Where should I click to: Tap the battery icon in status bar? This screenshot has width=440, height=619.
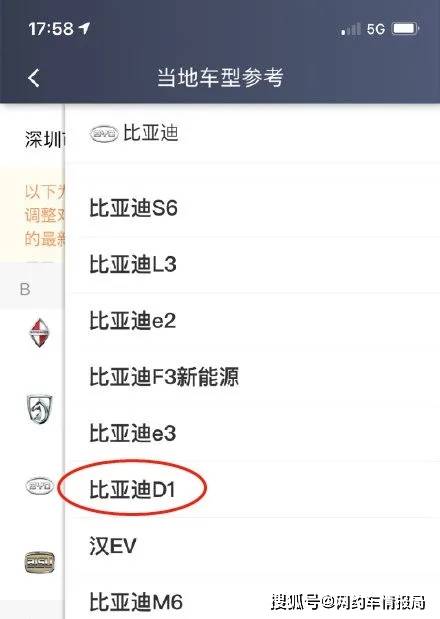tap(405, 28)
